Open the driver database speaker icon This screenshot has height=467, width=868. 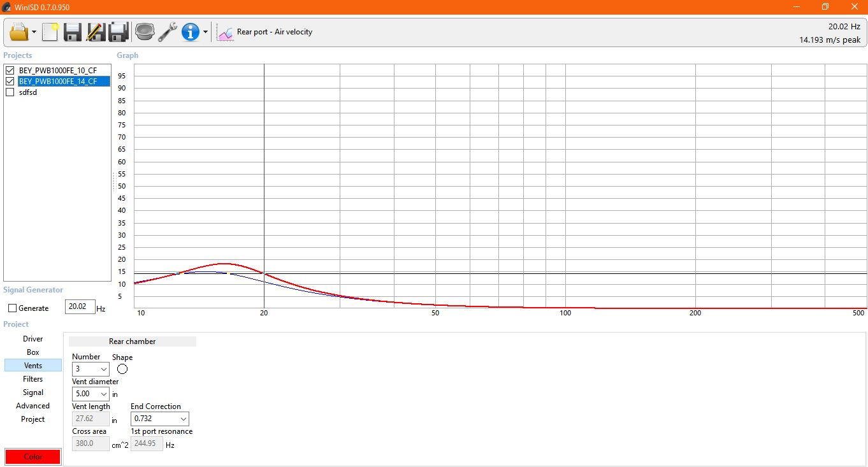click(x=145, y=31)
